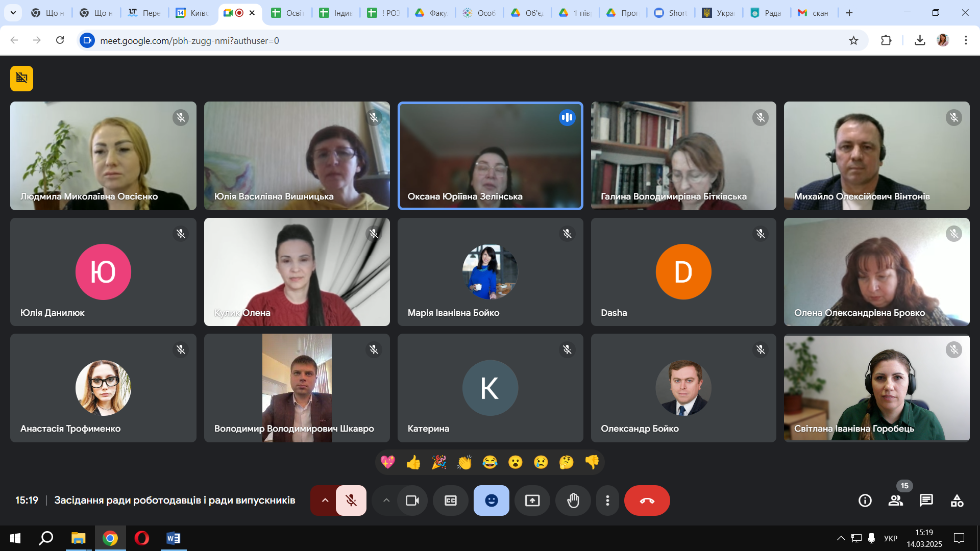Open the participants people panel
This screenshot has height=551, width=980.
click(895, 500)
